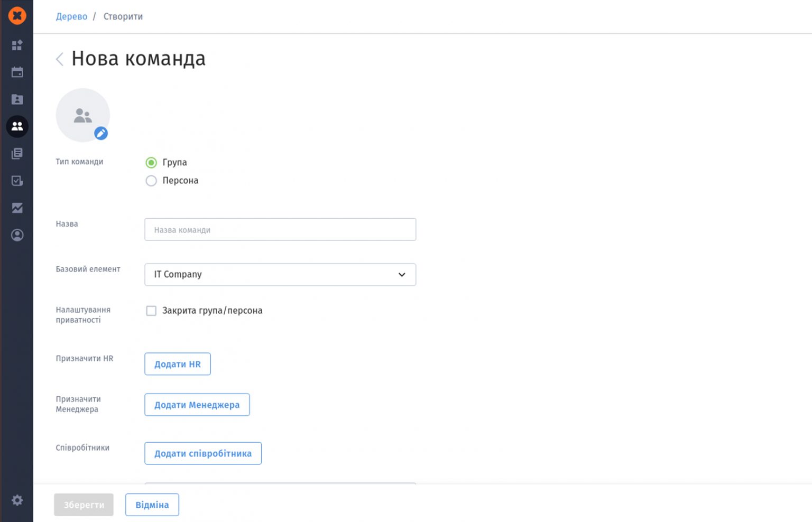Viewport: 812px width, 522px height.
Task: Click Додати HR button
Action: click(x=177, y=364)
